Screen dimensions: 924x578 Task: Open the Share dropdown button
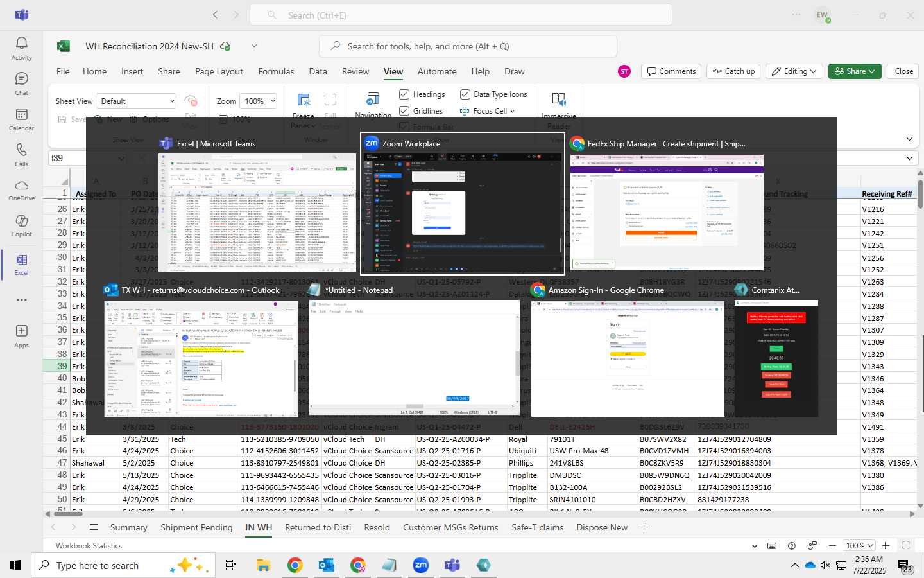pyautogui.click(x=855, y=71)
